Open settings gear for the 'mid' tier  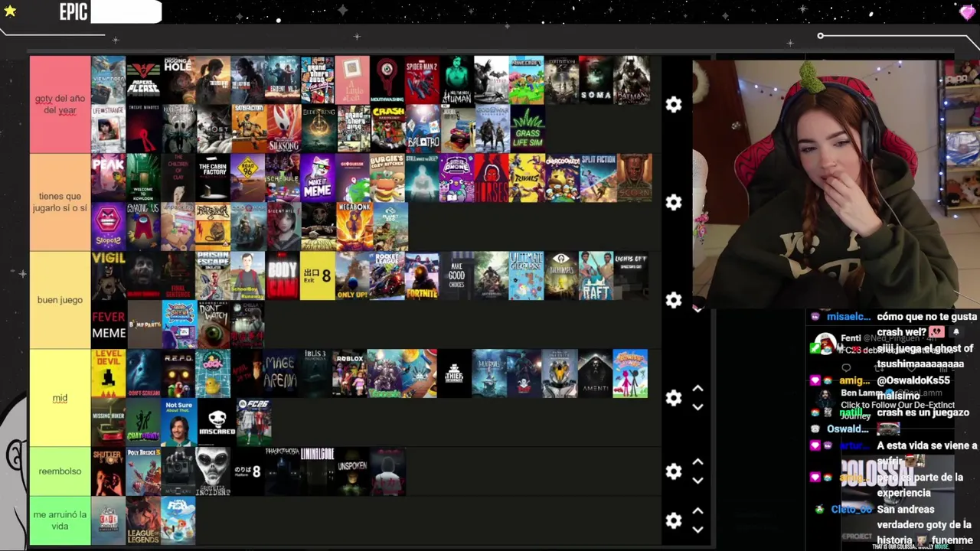pos(673,398)
